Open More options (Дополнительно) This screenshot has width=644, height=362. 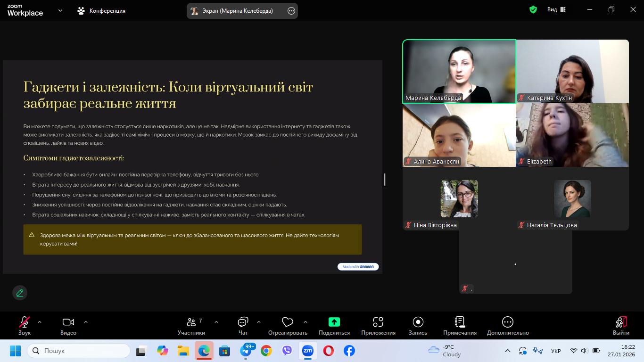[508, 325]
